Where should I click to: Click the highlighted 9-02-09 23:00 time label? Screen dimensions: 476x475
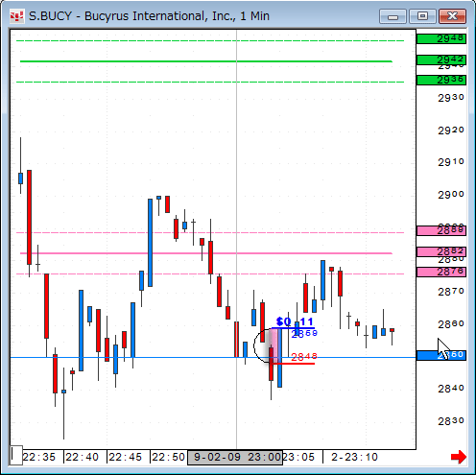235,457
